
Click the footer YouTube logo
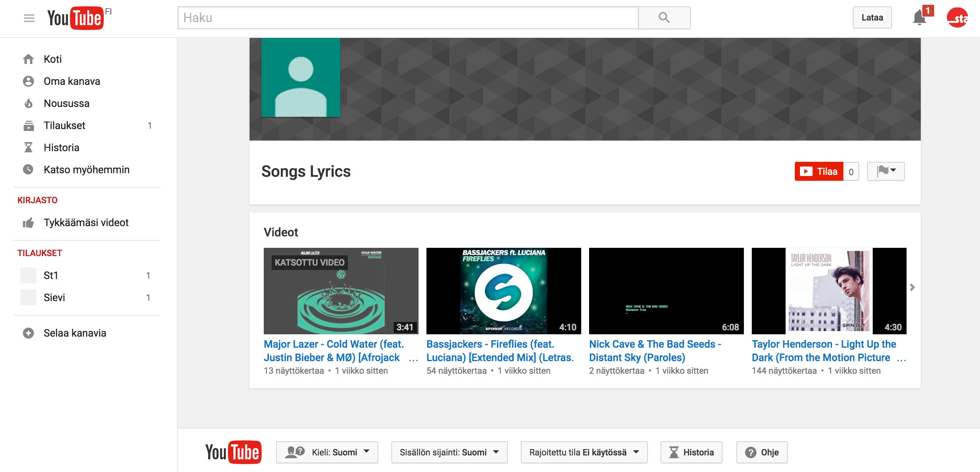233,452
